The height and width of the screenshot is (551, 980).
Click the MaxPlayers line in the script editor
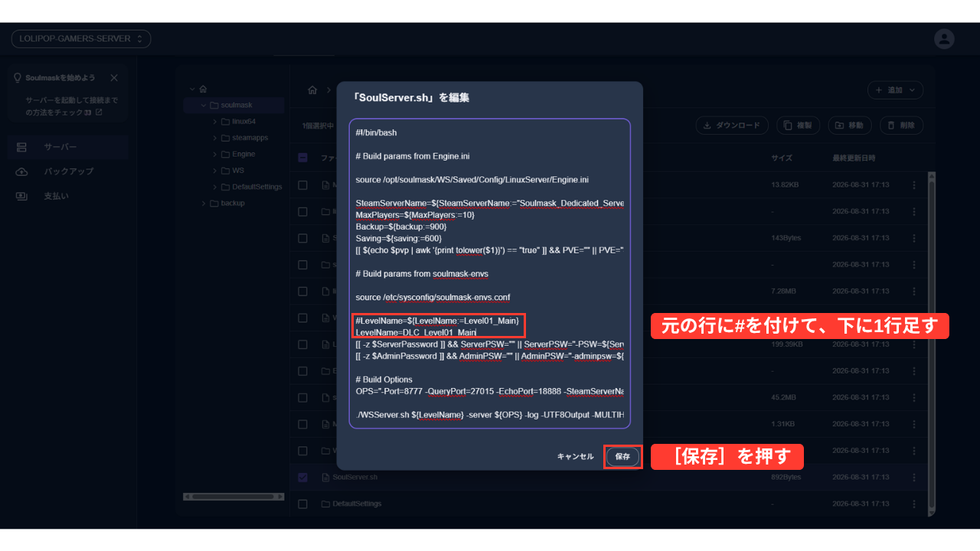point(415,215)
